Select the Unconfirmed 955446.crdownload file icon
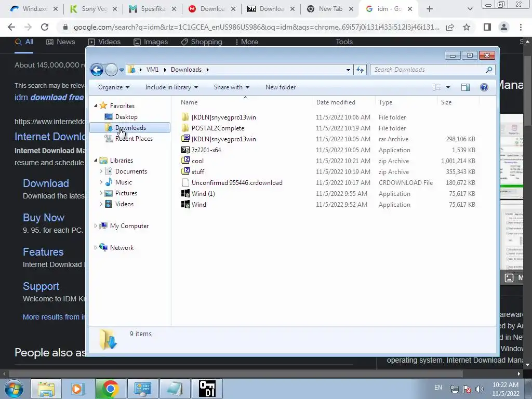The height and width of the screenshot is (399, 532). [185, 182]
